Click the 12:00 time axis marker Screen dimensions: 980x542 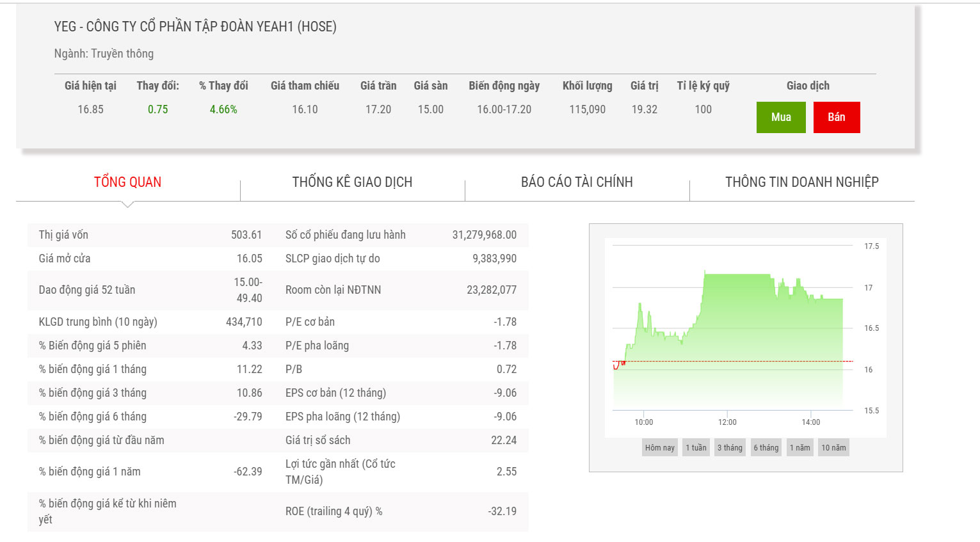(727, 422)
